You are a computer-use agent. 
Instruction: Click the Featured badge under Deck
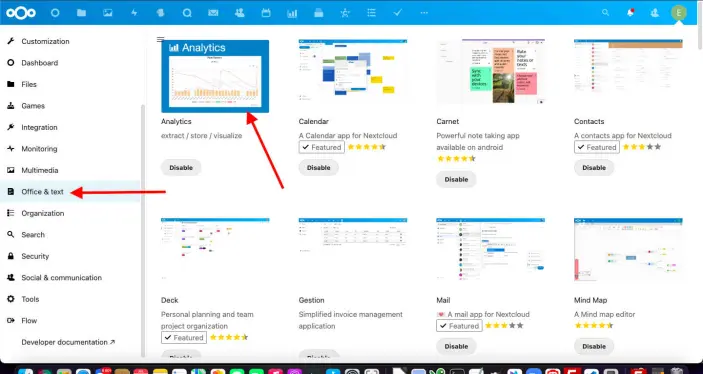tap(184, 337)
